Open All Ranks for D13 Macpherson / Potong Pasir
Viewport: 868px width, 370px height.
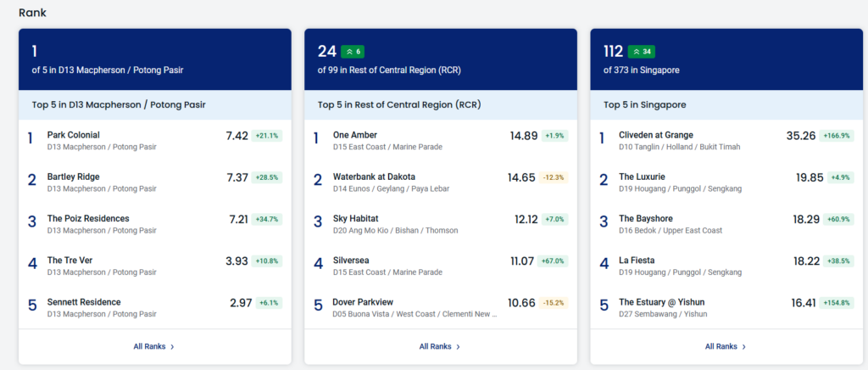pyautogui.click(x=154, y=347)
